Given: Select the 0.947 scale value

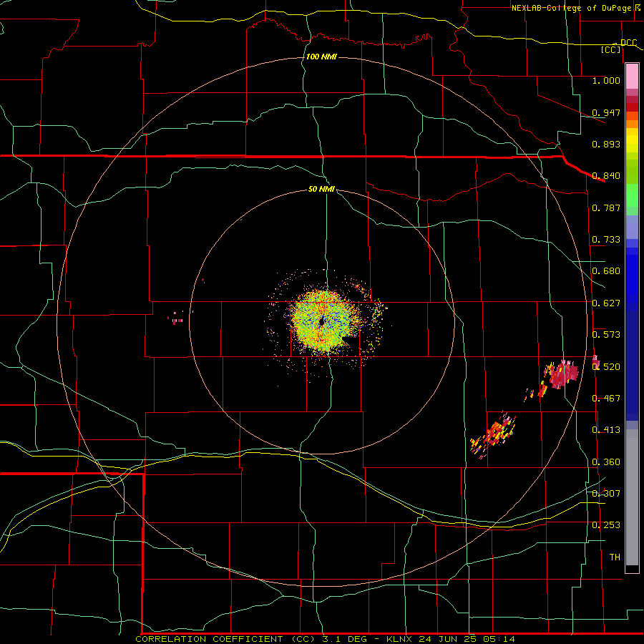Looking at the screenshot, I should (606, 112).
